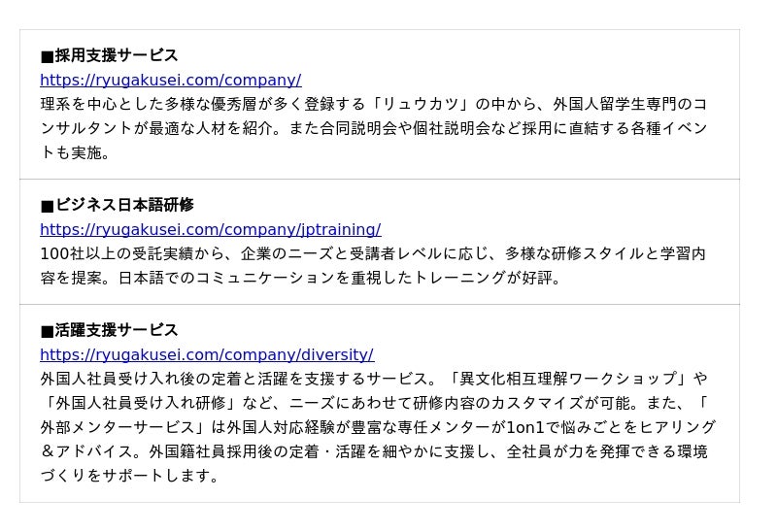The height and width of the screenshot is (532, 777).
Task: Click the ビジネス日本語研修 heading
Action: point(124,205)
